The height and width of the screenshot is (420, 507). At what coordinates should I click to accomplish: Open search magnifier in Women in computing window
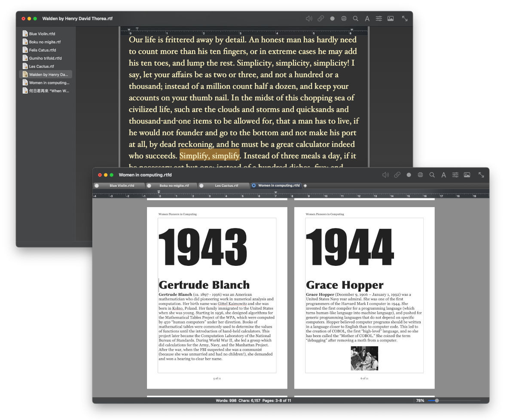[432, 175]
